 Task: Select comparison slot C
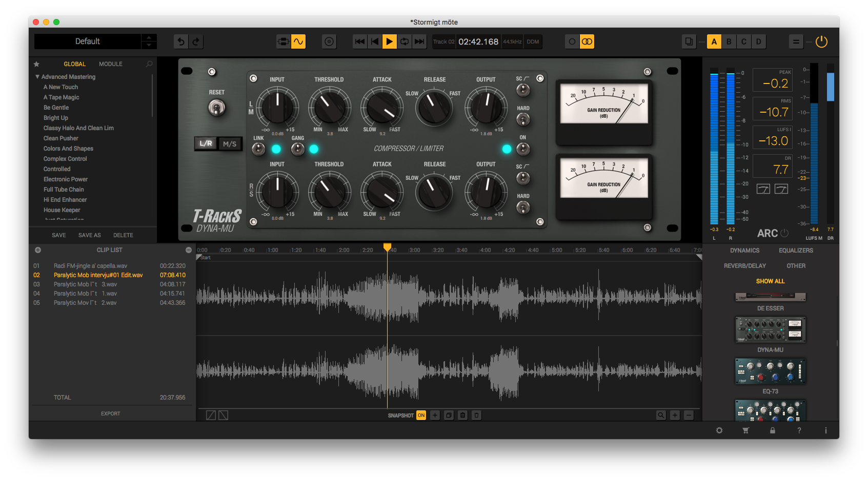[743, 41]
